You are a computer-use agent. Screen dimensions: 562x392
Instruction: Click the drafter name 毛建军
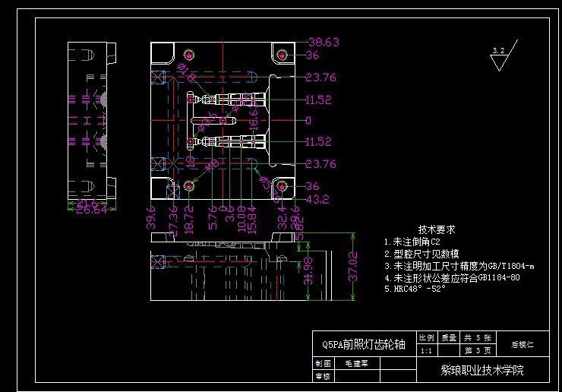click(x=357, y=364)
